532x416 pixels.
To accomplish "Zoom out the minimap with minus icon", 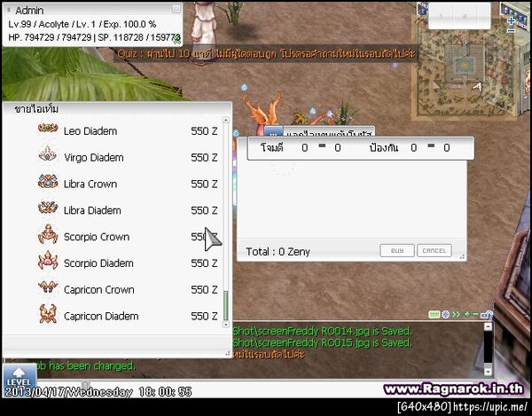I will point(511,31).
